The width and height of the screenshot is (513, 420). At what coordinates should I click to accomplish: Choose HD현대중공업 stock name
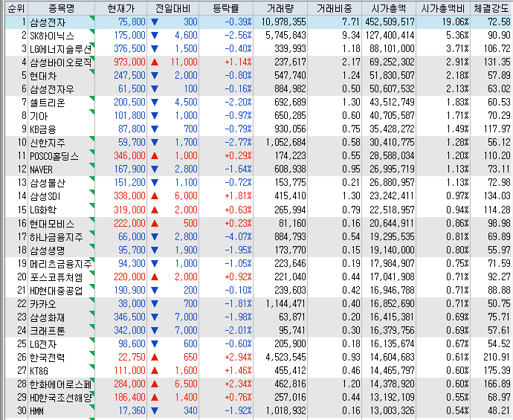click(57, 290)
